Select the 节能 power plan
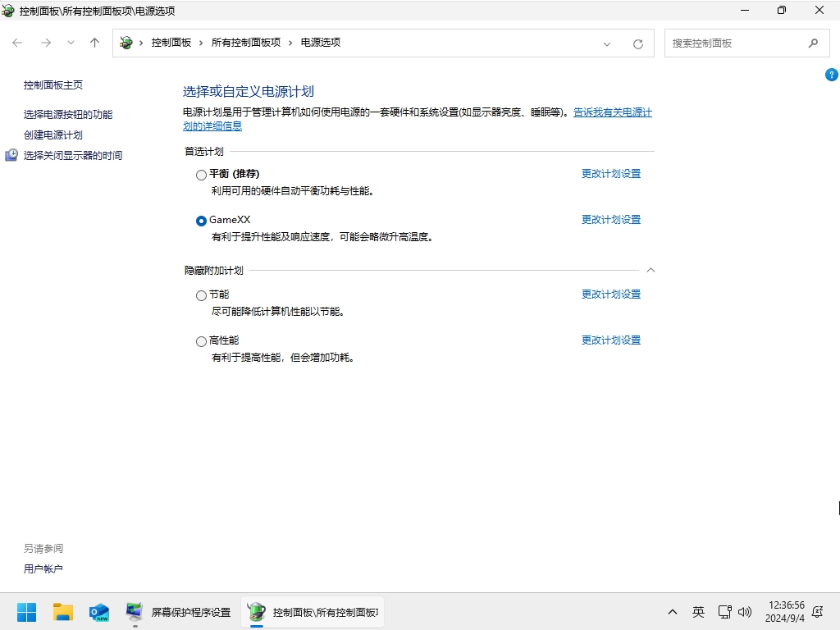The image size is (840, 630). pos(201,294)
